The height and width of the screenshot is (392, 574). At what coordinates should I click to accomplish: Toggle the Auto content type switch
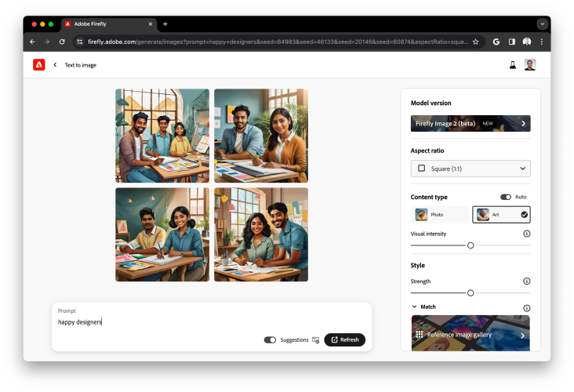click(506, 197)
